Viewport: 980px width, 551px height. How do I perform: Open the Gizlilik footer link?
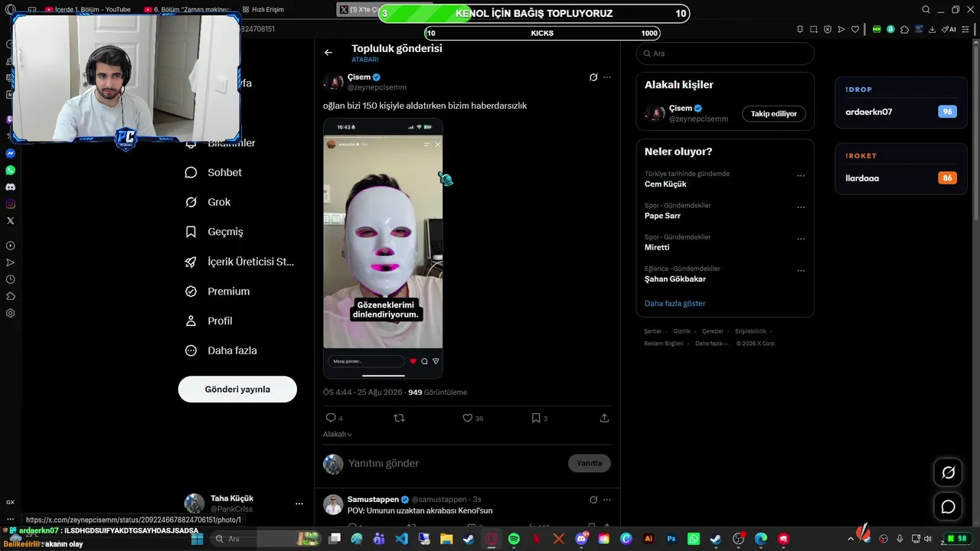681,331
